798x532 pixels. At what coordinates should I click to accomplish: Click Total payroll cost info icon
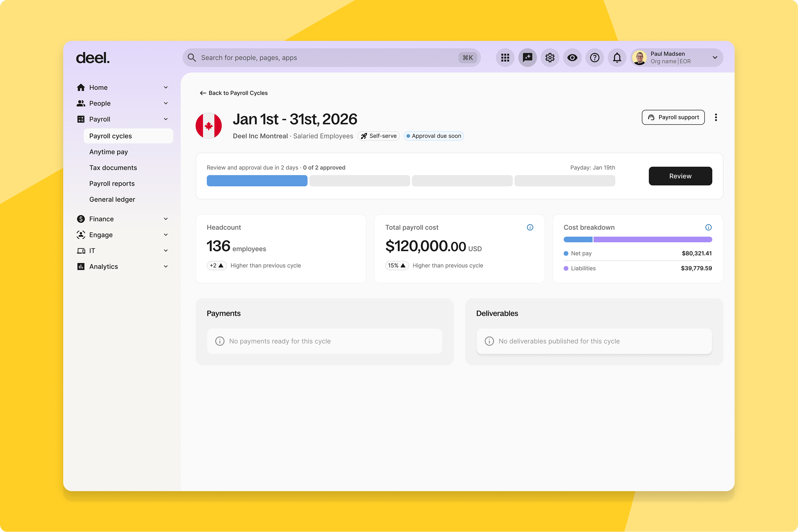click(530, 228)
